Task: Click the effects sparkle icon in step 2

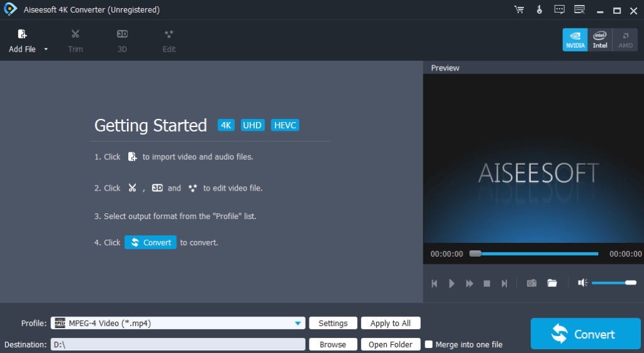Action: pyautogui.click(x=192, y=188)
